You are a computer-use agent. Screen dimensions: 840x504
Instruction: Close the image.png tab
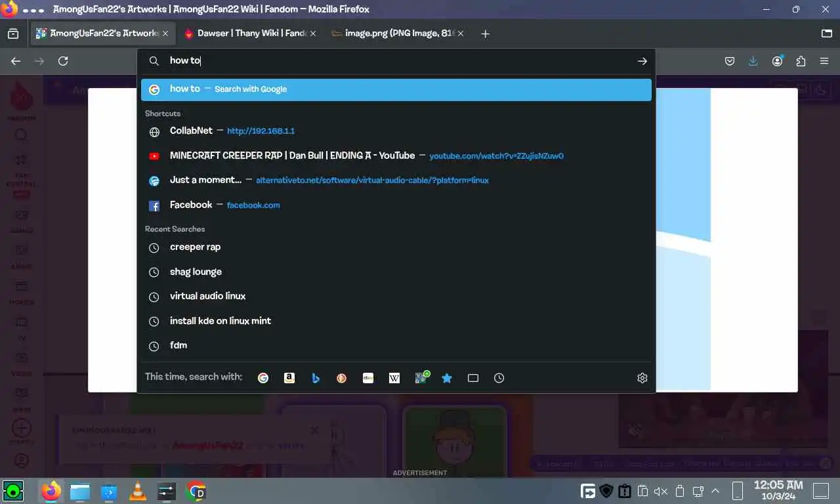pyautogui.click(x=461, y=33)
